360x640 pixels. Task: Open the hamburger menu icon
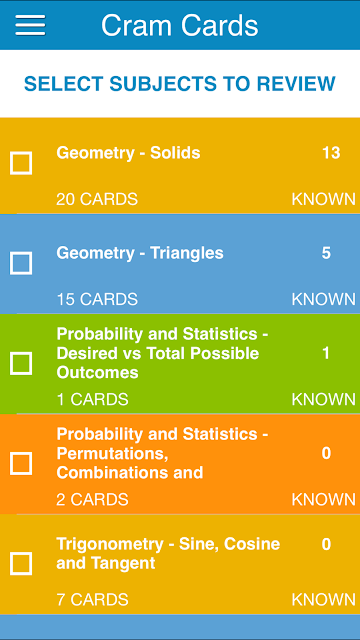point(30,25)
